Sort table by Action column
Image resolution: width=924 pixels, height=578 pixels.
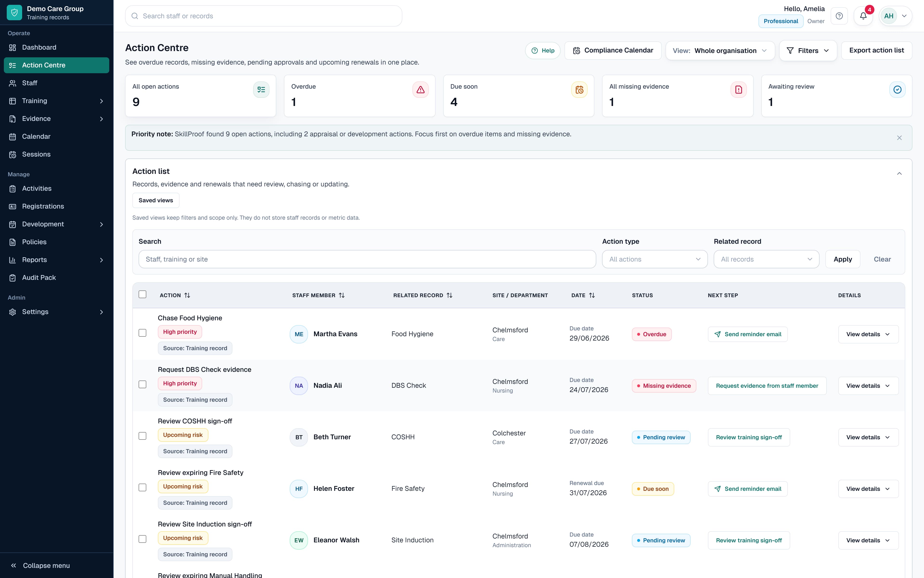187,295
